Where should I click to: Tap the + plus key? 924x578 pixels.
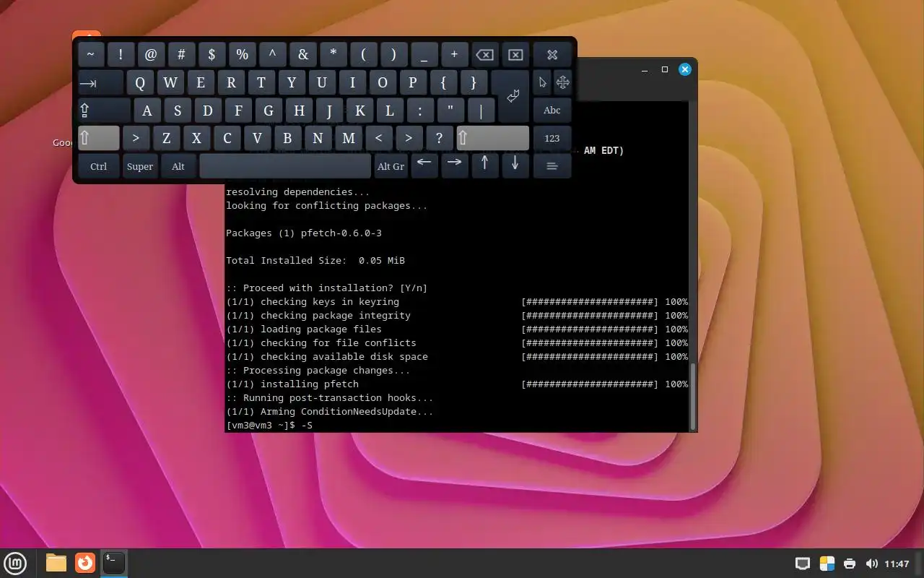[x=454, y=54]
